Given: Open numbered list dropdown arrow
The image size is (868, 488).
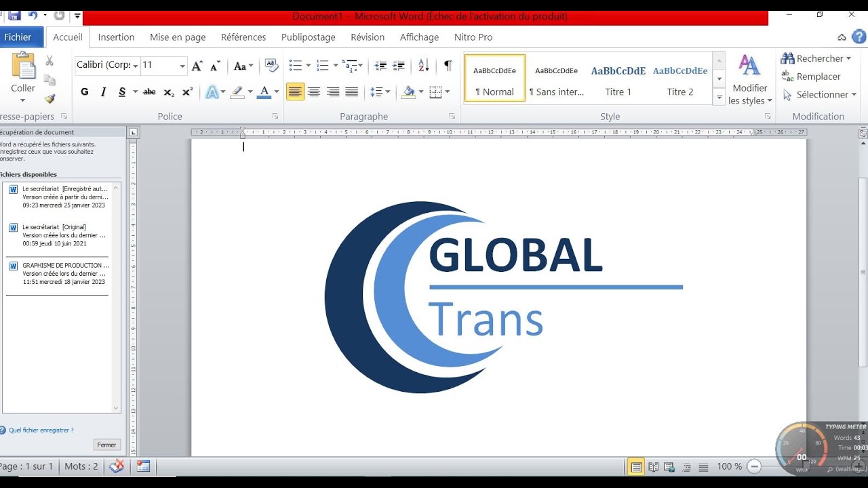Looking at the screenshot, I should click(335, 66).
